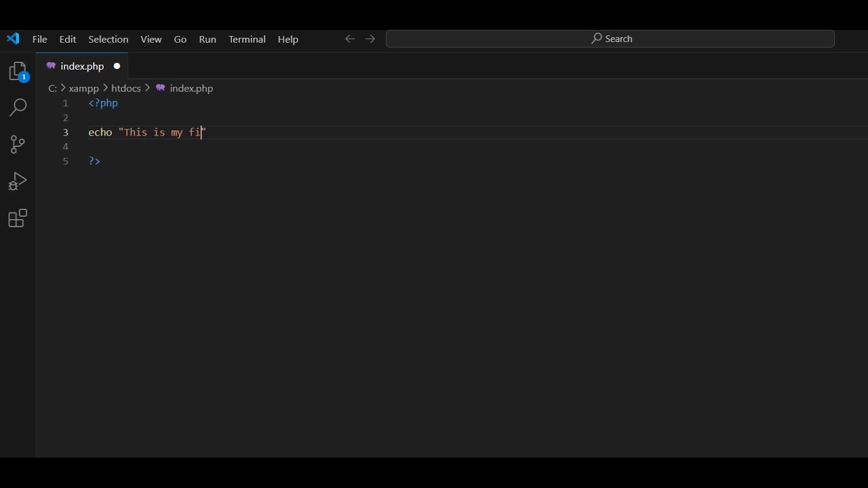The width and height of the screenshot is (868, 488).
Task: Open the Terminal menu
Action: [247, 39]
